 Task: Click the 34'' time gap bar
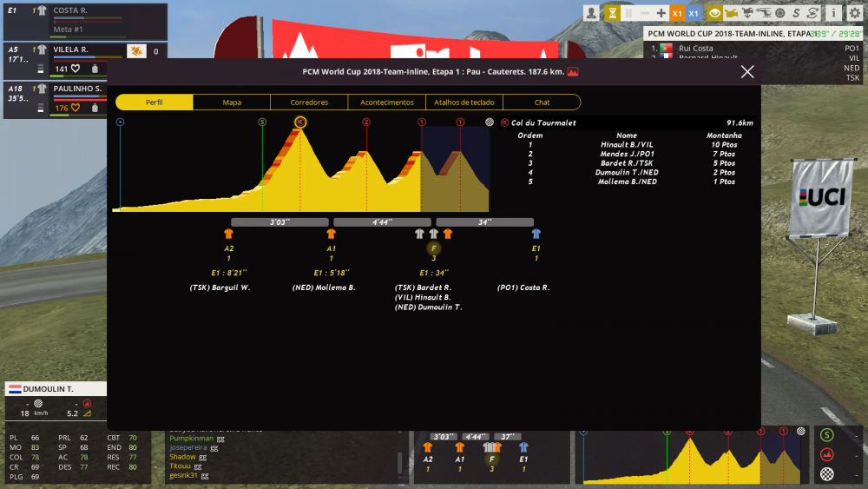tap(484, 222)
